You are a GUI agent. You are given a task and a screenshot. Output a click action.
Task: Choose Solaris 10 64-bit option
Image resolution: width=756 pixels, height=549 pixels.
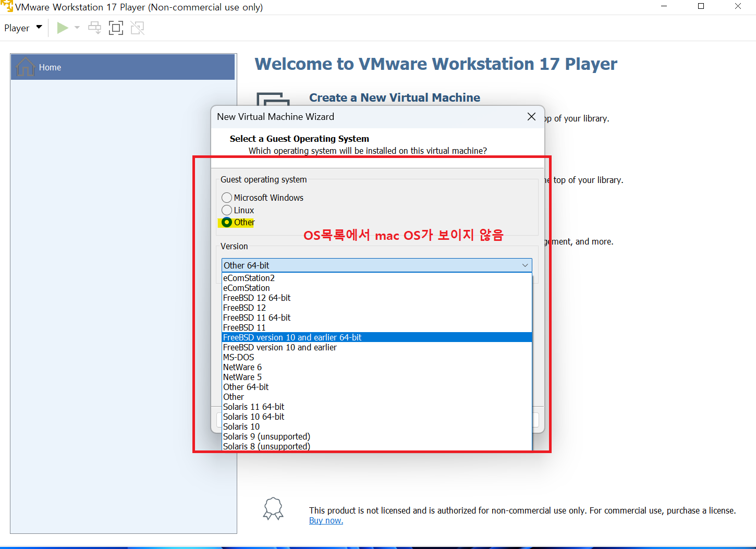point(377,417)
